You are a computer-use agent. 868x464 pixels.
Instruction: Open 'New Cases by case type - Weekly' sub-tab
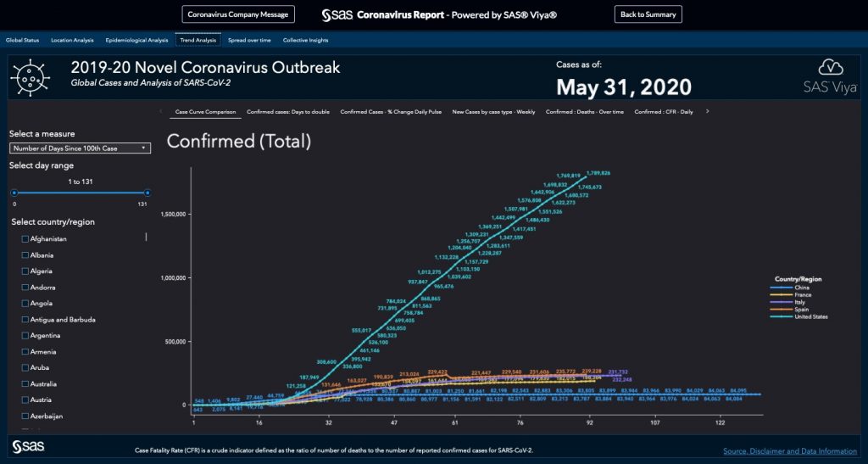pos(494,112)
